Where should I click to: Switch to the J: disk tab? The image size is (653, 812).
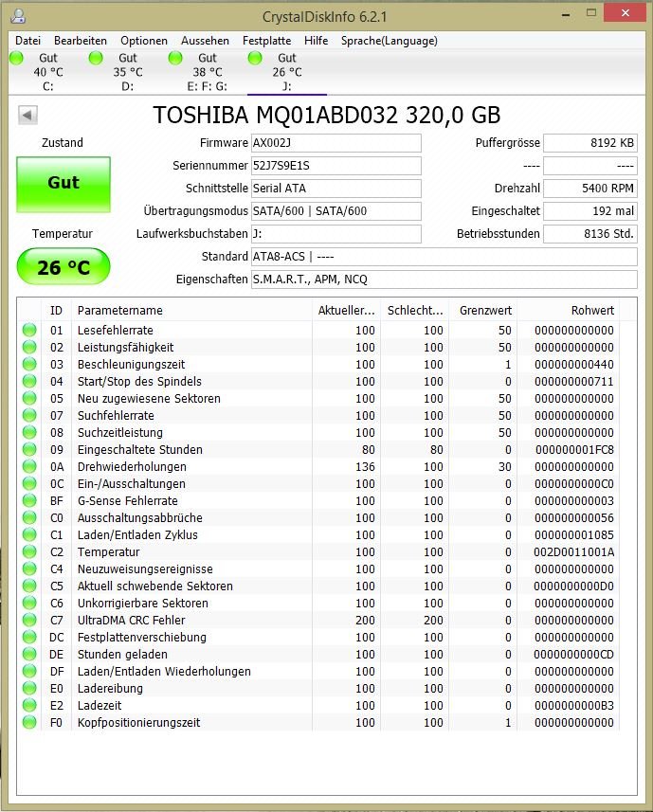tap(287, 73)
